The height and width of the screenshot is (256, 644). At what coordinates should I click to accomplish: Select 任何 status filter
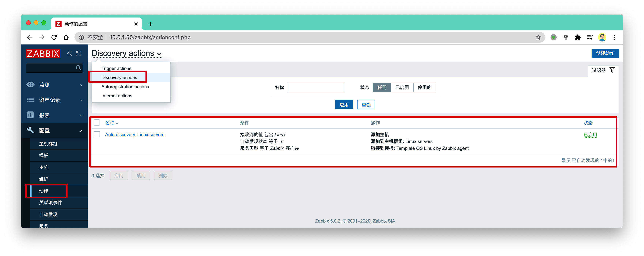pos(382,87)
